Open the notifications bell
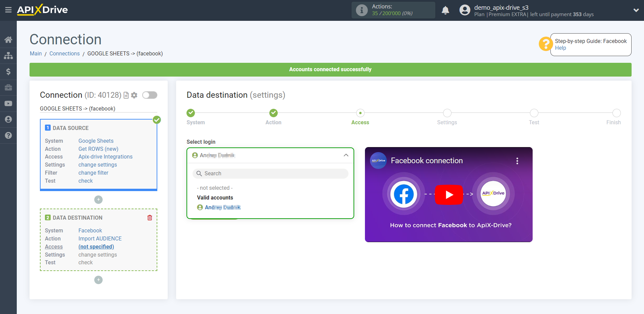 pyautogui.click(x=445, y=10)
